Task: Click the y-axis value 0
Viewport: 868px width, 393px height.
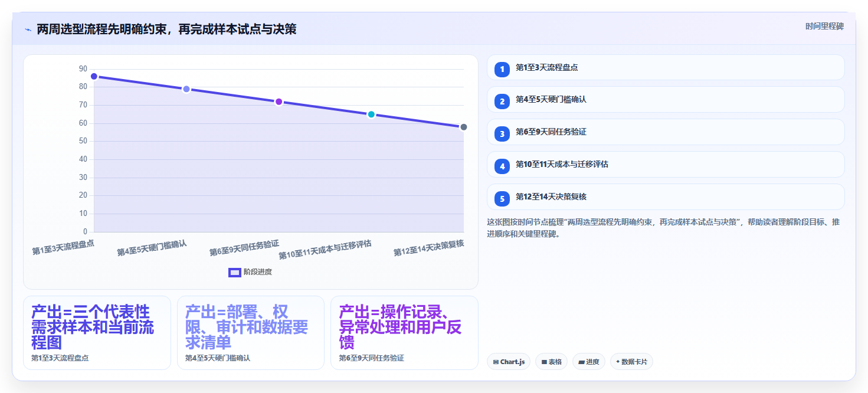Action: (x=85, y=231)
